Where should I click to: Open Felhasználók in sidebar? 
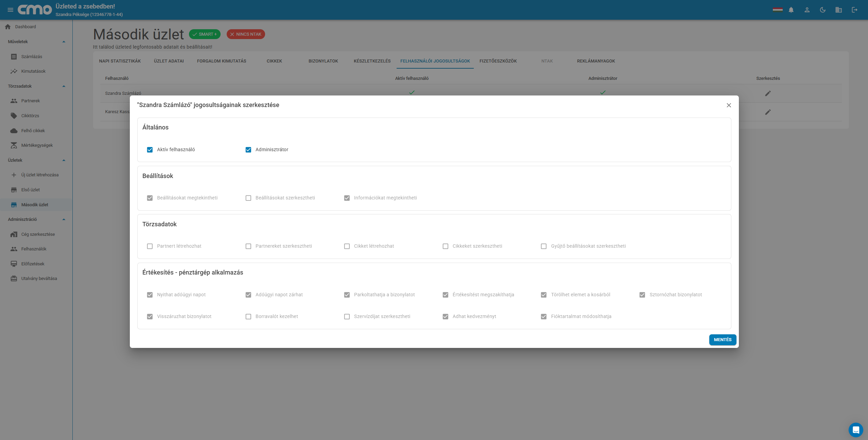(36, 249)
